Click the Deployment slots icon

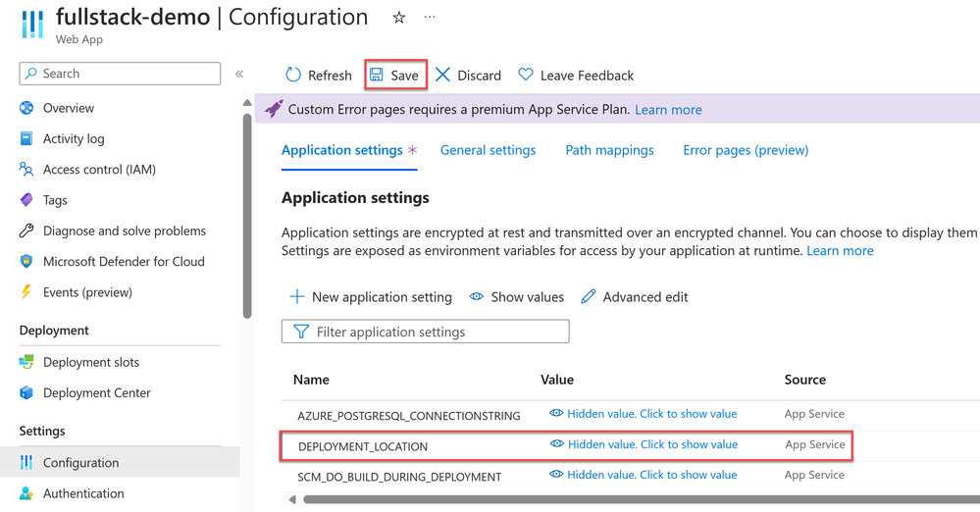26,362
